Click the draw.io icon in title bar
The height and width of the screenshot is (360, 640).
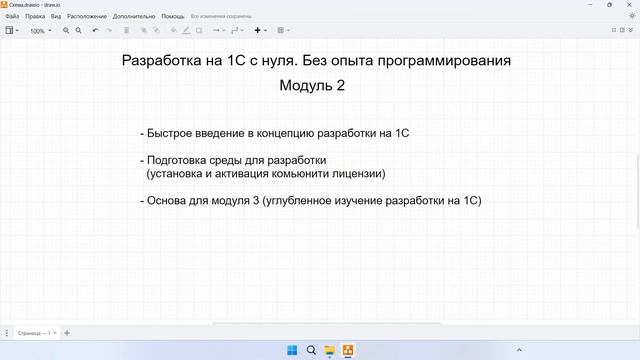click(x=4, y=4)
